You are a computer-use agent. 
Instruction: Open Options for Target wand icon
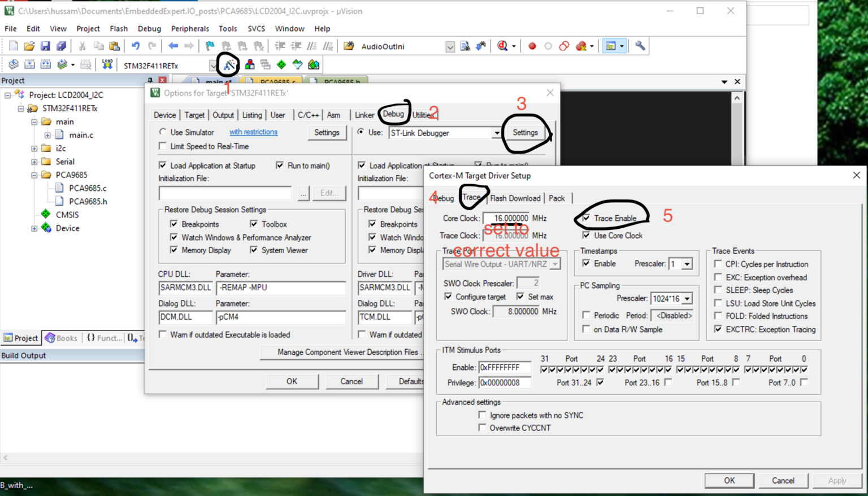pos(228,65)
